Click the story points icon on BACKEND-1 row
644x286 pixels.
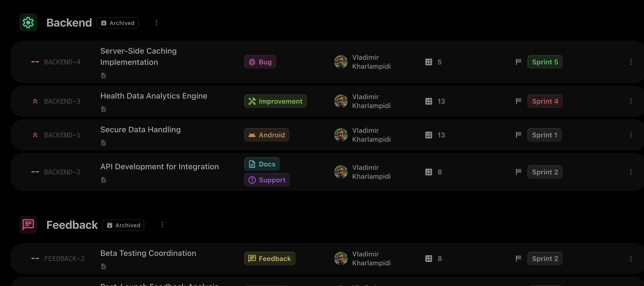click(x=429, y=135)
